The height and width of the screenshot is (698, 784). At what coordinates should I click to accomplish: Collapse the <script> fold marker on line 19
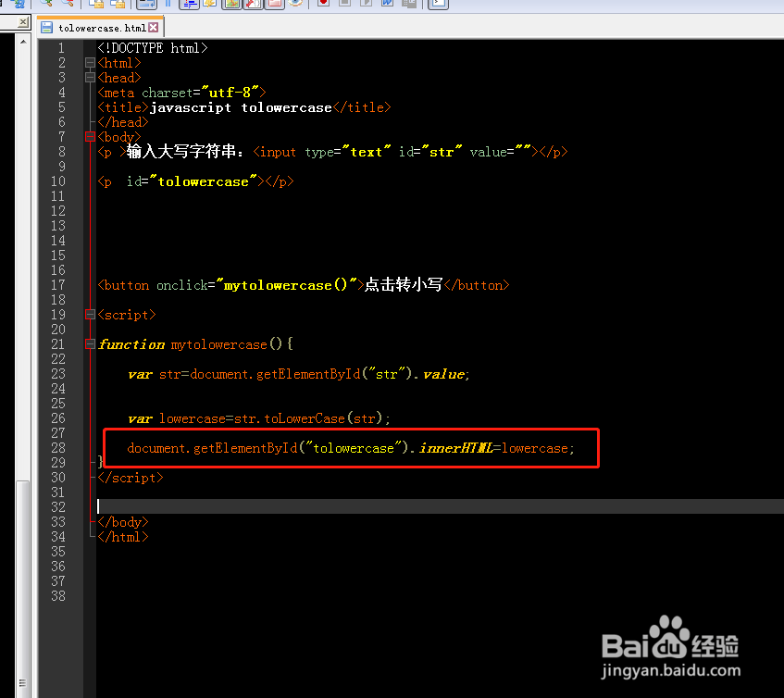(90, 315)
